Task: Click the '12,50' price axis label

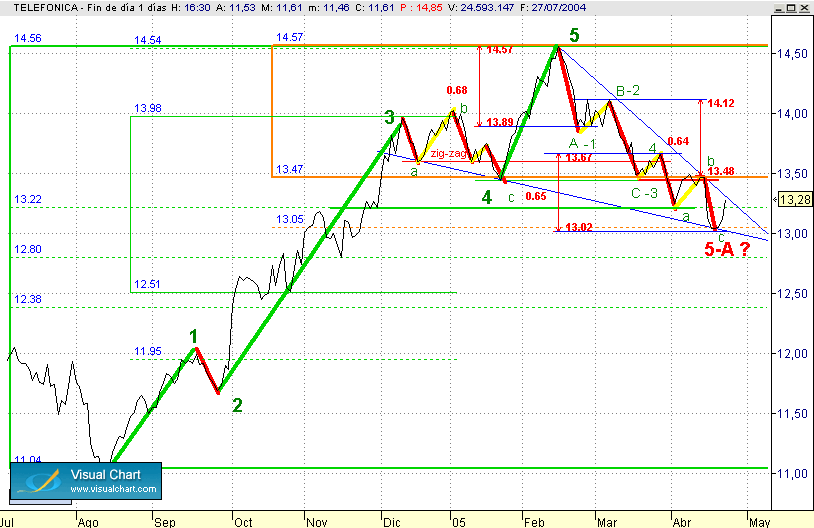Action: tap(792, 293)
